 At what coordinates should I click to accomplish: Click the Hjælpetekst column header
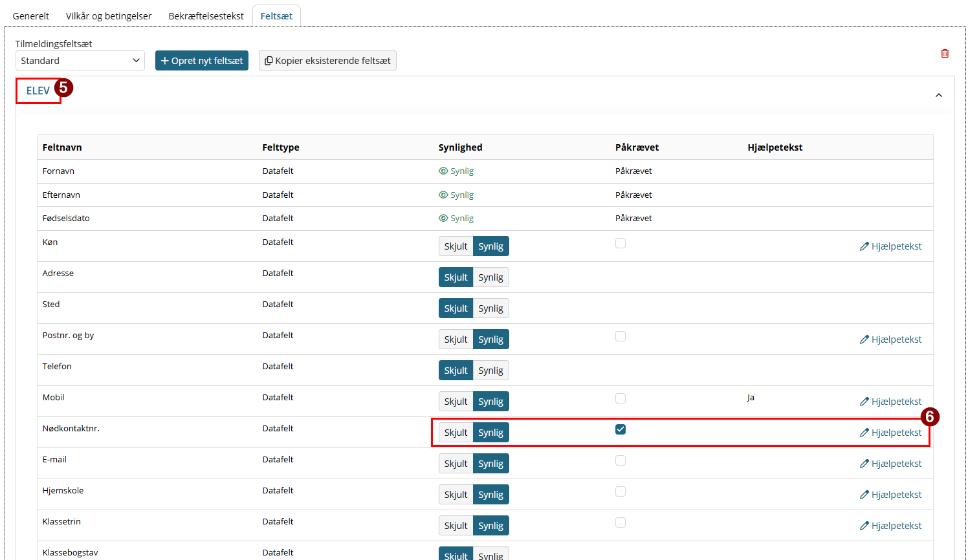pyautogui.click(x=775, y=147)
